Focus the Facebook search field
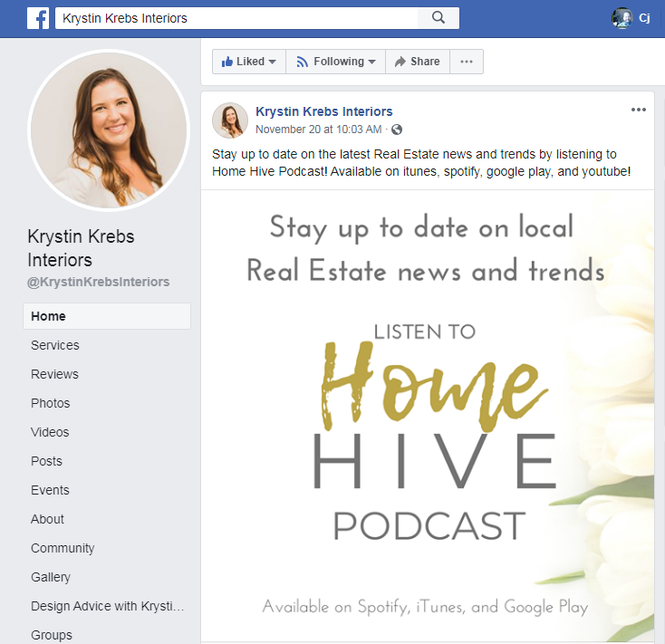 [236, 18]
